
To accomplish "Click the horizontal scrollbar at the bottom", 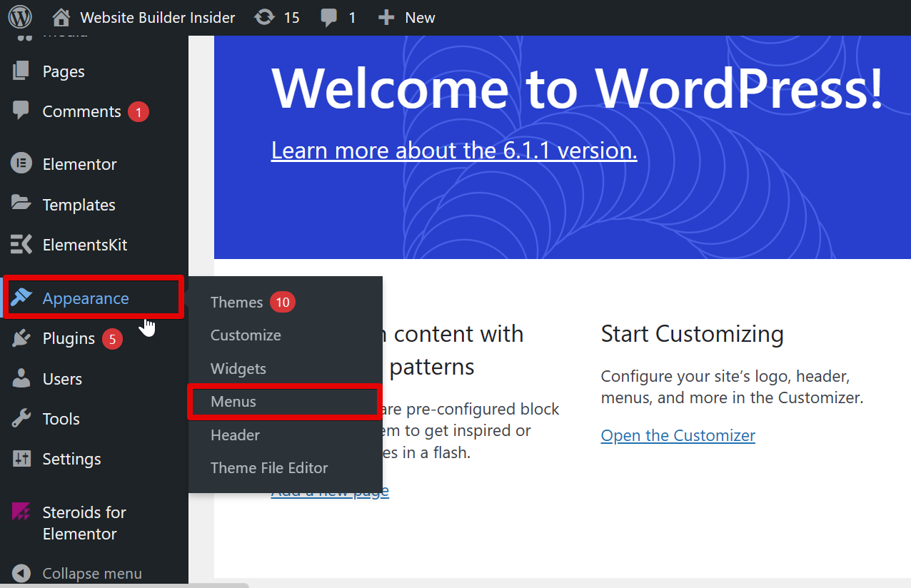I will 124,584.
